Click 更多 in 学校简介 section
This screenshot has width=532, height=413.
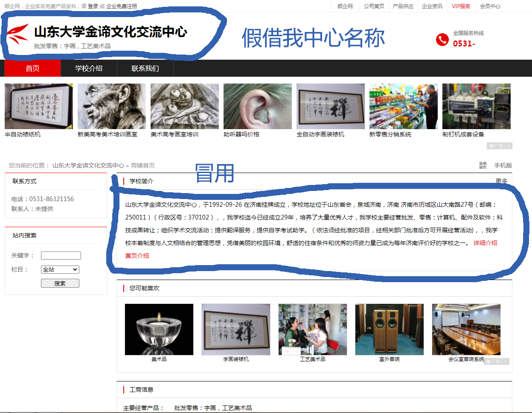coord(502,181)
